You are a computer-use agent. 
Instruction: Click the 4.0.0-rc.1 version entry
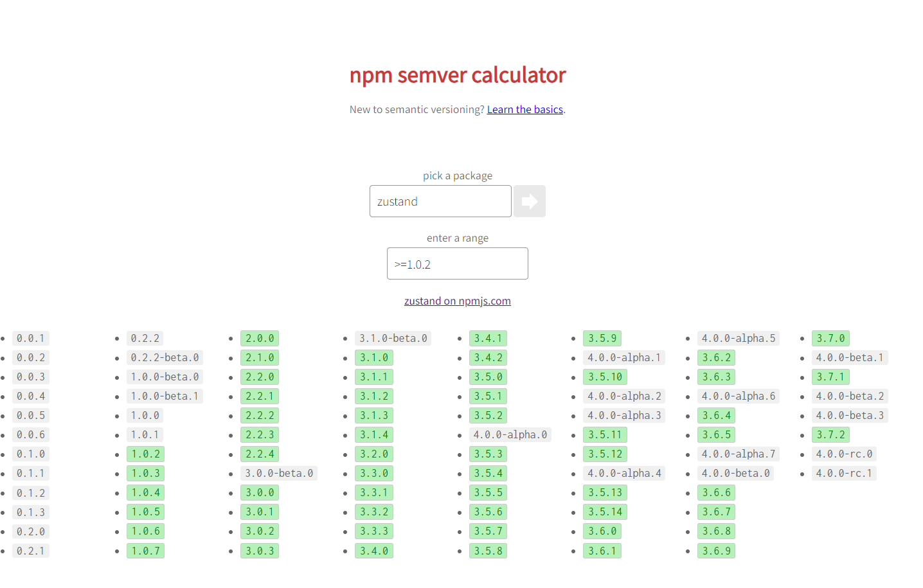click(x=844, y=473)
